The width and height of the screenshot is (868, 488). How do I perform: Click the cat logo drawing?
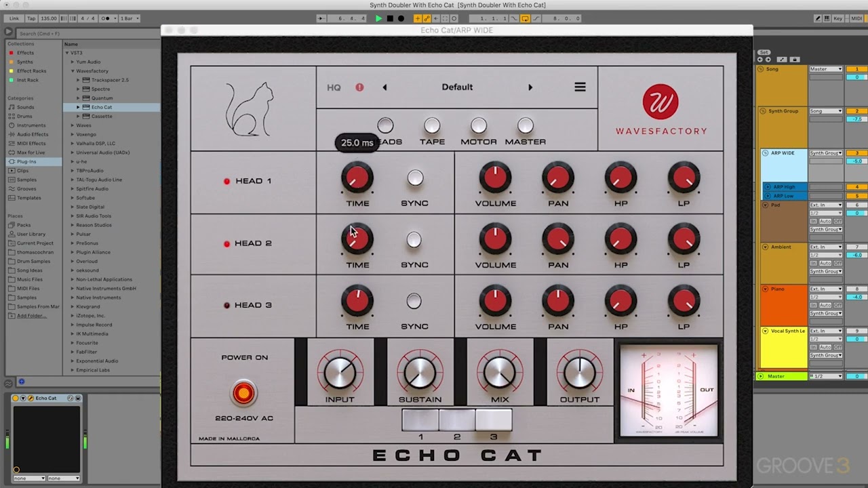coord(250,108)
